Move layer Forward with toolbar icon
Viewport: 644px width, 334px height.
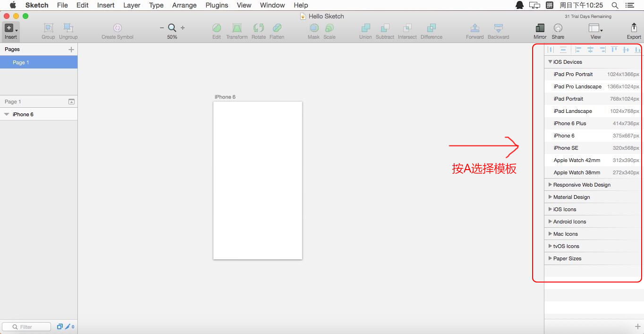[475, 28]
